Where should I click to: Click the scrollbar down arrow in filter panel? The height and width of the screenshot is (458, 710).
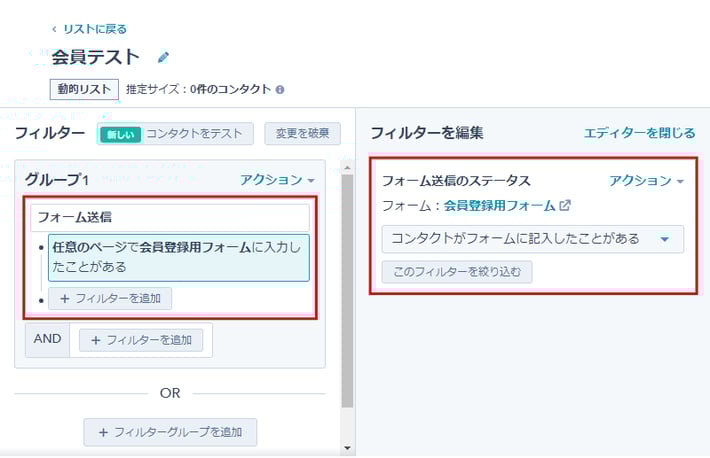347,448
